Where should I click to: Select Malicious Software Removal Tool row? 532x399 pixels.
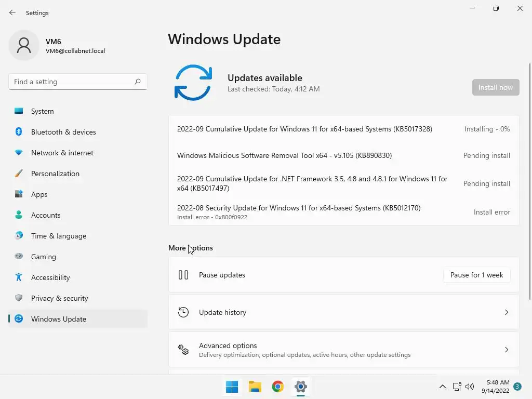click(x=343, y=155)
